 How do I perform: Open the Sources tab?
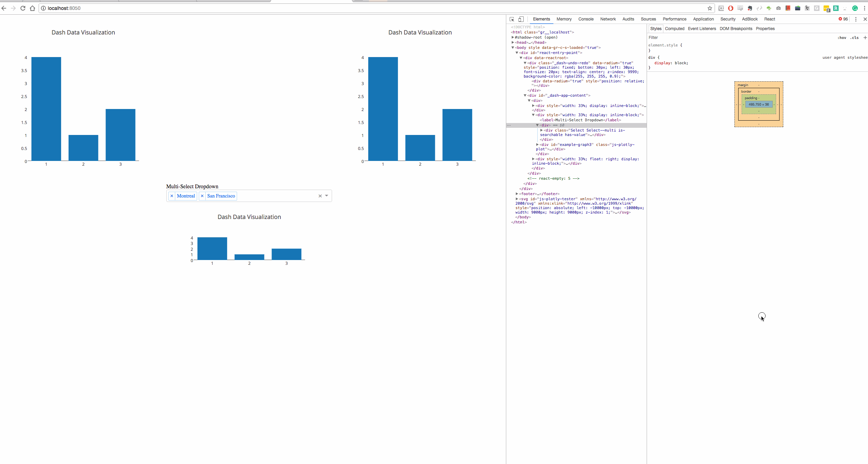pyautogui.click(x=648, y=19)
